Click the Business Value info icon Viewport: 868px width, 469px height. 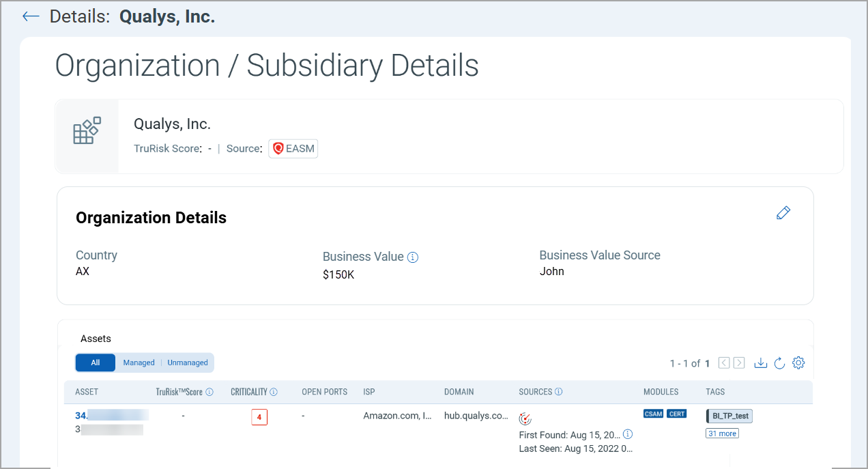pos(413,257)
